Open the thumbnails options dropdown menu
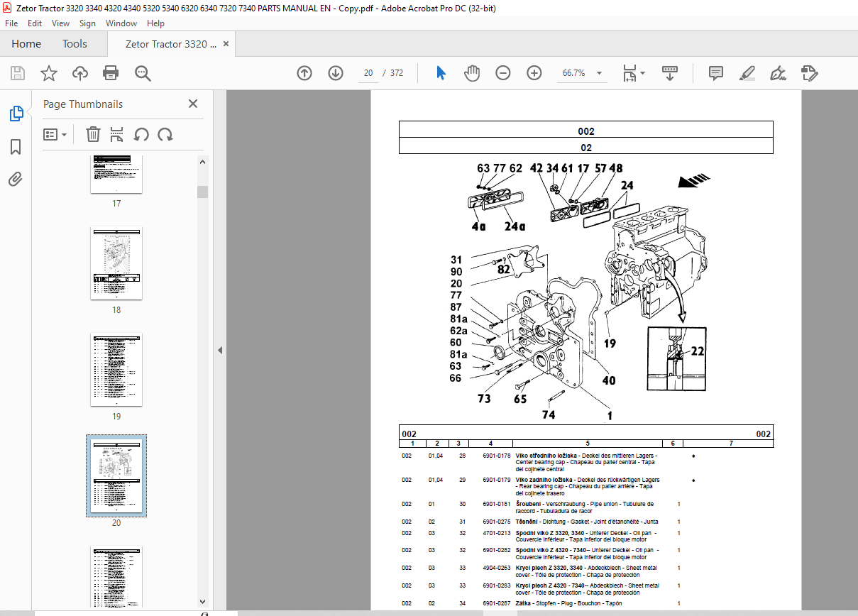This screenshot has width=858, height=616. (55, 134)
